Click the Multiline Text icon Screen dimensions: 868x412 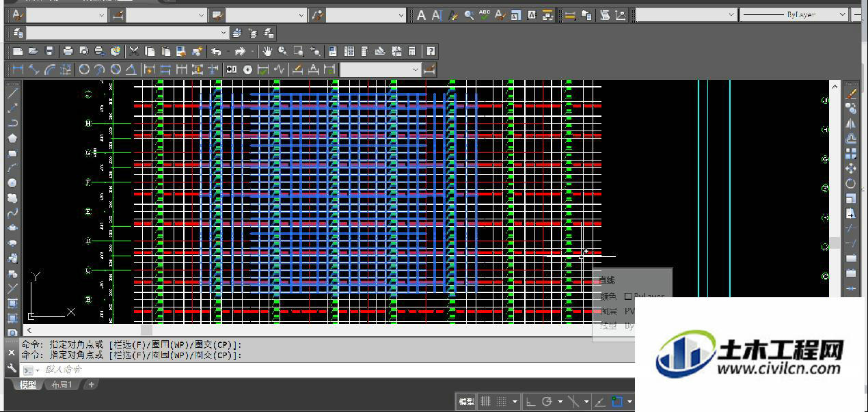[421, 15]
